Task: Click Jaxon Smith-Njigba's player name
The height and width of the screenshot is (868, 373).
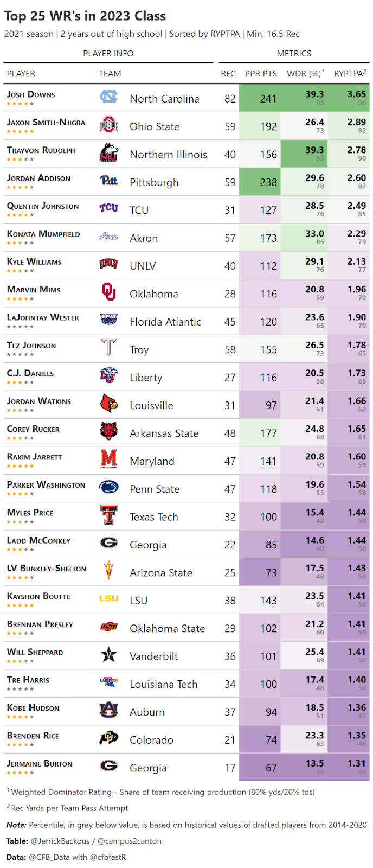Action: click(46, 123)
